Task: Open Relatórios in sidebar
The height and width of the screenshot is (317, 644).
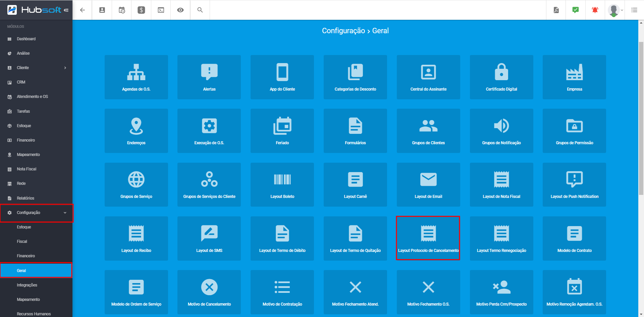Action: point(36,198)
